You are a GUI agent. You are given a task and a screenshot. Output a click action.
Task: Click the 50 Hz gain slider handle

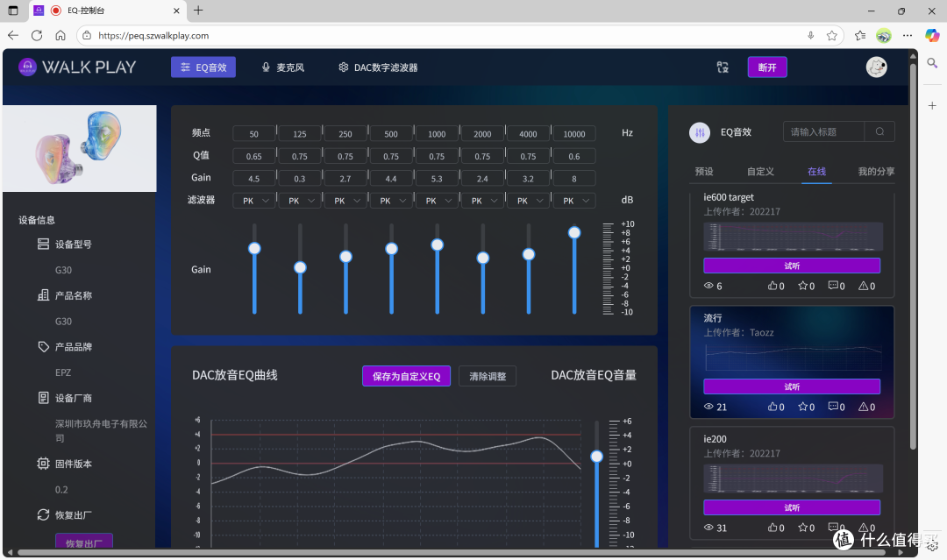click(x=254, y=248)
